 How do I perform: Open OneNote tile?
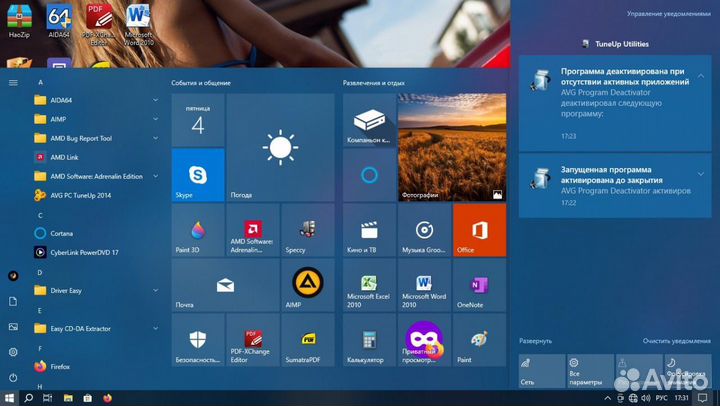click(x=479, y=285)
